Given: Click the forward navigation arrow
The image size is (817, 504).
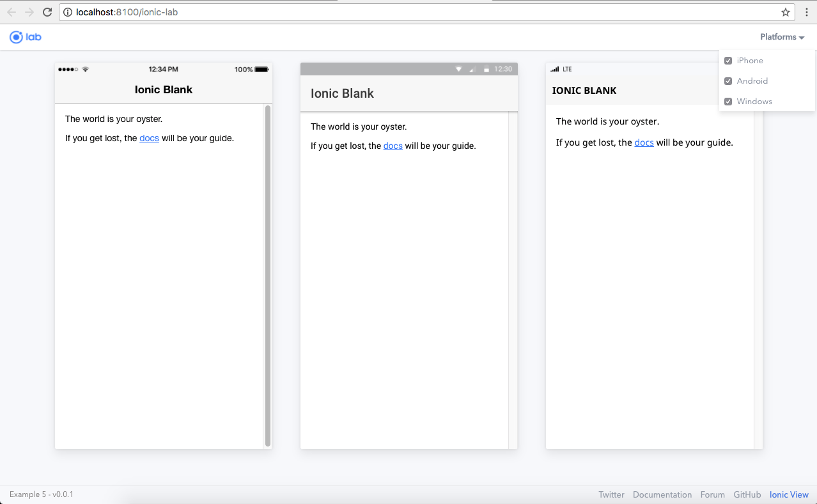Looking at the screenshot, I should click(x=29, y=12).
